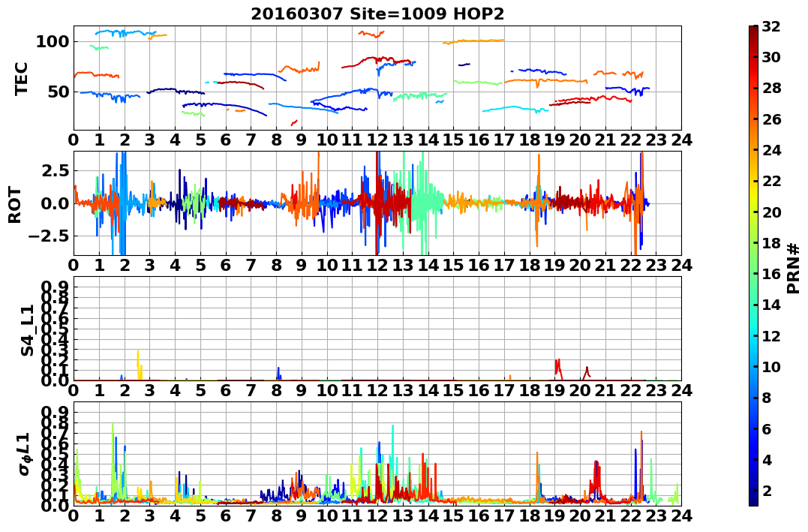This screenshot has height=532, width=808.
Task: Click the σφL1 y-axis label
Action: point(24,454)
